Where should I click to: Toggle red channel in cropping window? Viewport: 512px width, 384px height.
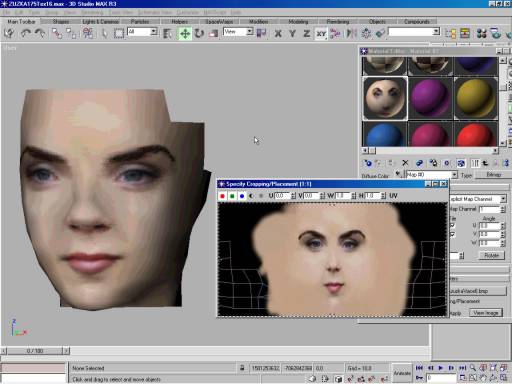(222, 196)
